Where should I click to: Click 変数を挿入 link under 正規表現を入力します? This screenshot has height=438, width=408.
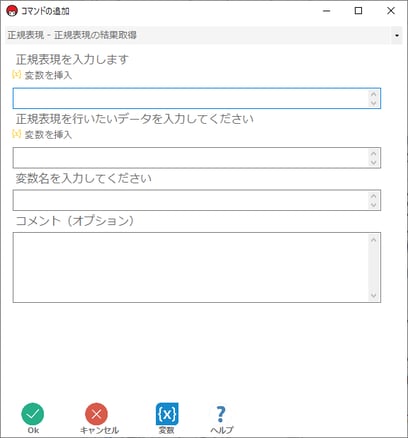pyautogui.click(x=48, y=75)
